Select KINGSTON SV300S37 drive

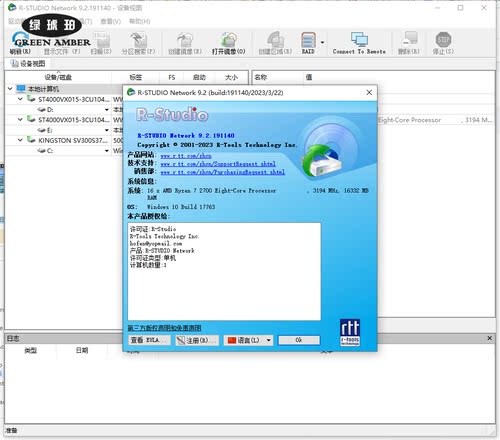pyautogui.click(x=73, y=140)
